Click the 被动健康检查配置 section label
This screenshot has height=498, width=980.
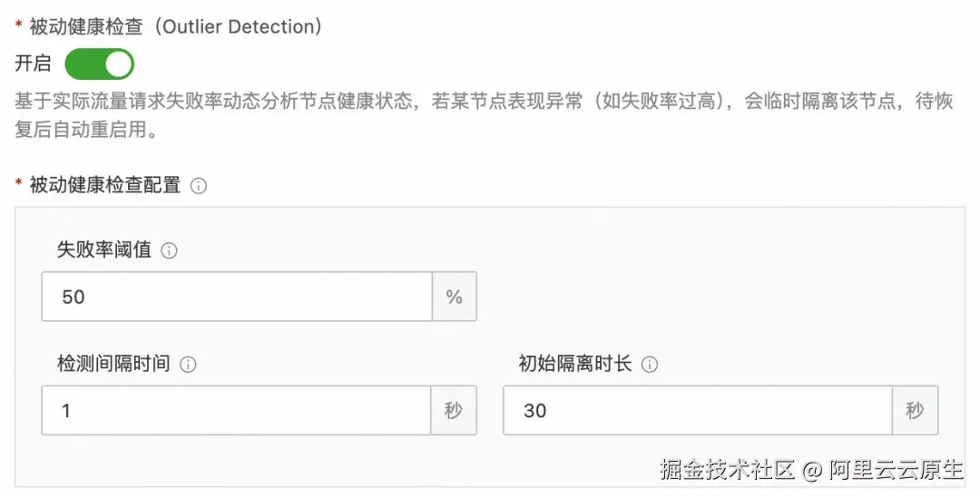click(x=105, y=186)
